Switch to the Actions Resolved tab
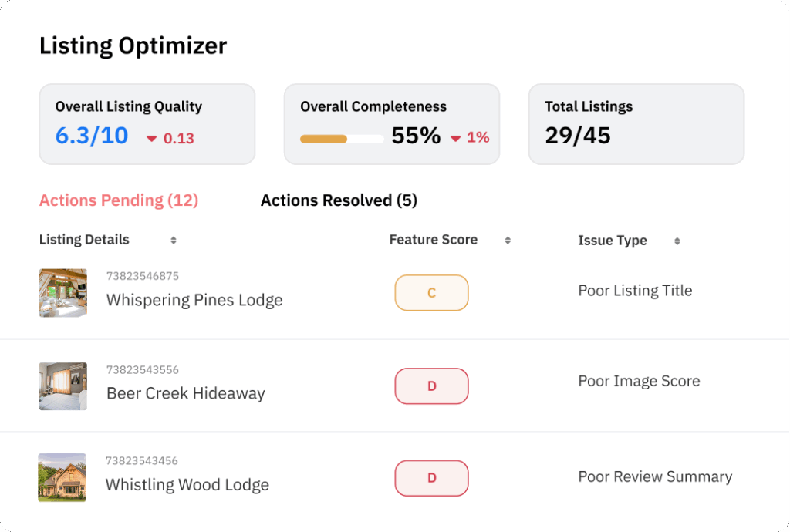 click(339, 200)
